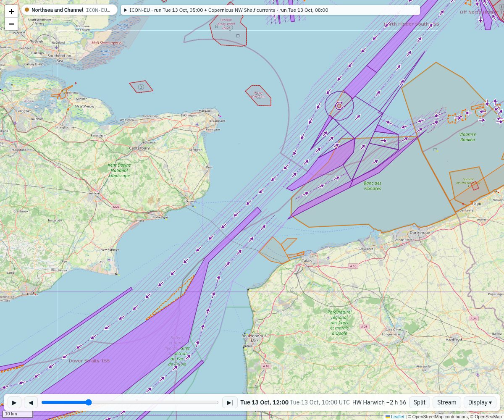Zoom out of the map
504x420 pixels.
pyautogui.click(x=11, y=24)
